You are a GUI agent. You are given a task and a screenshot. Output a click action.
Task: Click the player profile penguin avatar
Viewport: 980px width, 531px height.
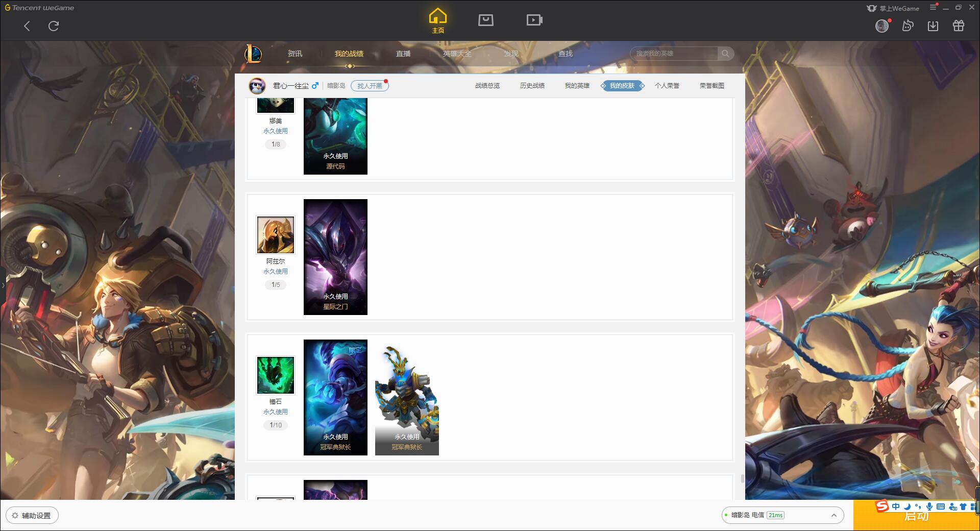coord(257,86)
